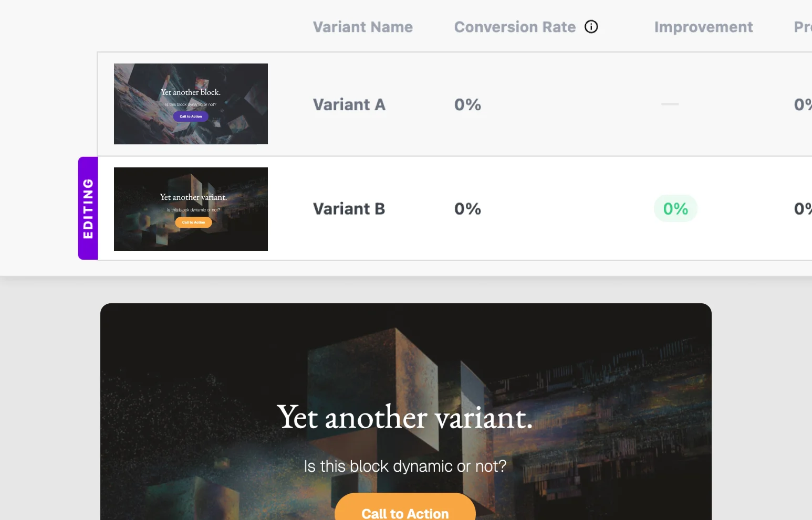Open the Variant A thumbnail preview
Screen dimensions: 812x520
tap(191, 104)
